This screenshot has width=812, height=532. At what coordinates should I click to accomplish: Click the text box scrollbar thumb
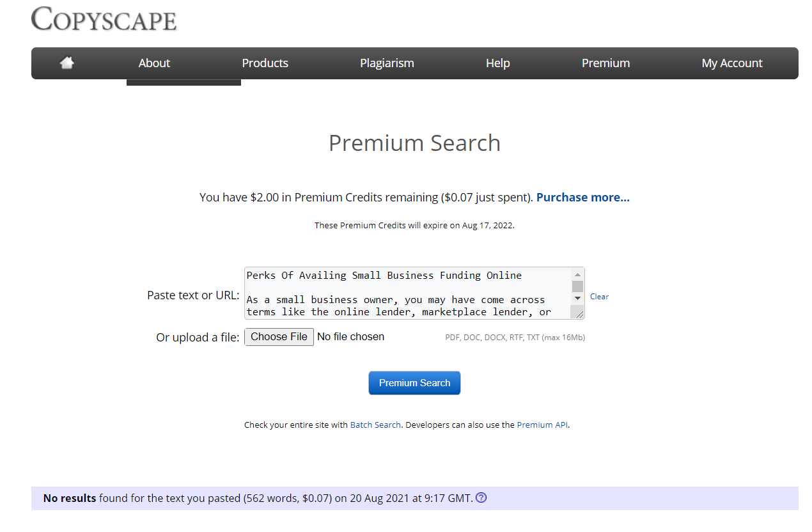tap(577, 286)
